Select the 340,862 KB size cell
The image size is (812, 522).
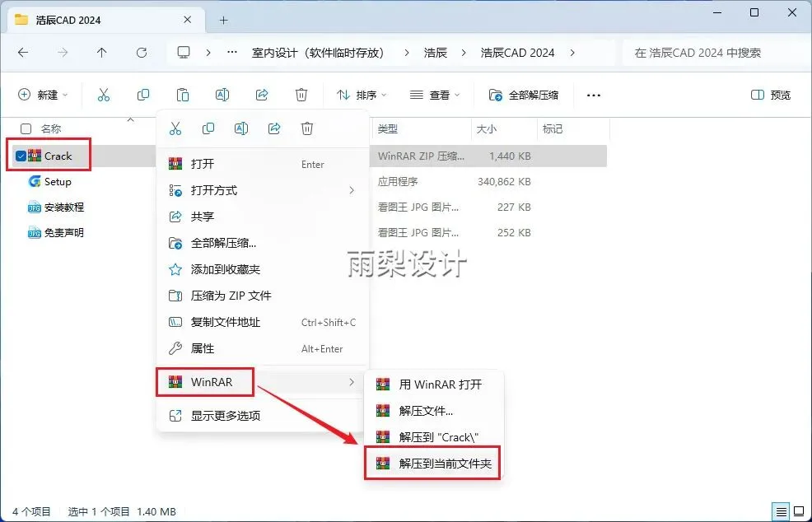pos(504,182)
